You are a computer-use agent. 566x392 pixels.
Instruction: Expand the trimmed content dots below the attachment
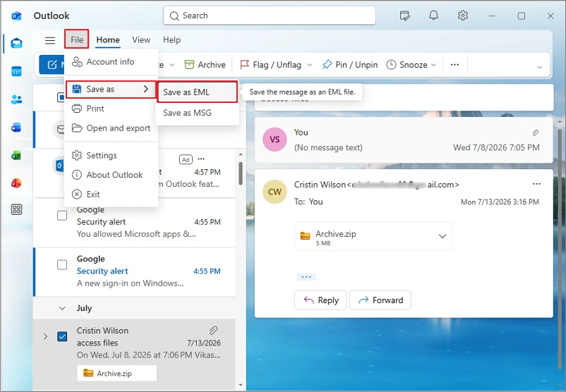coord(306,277)
